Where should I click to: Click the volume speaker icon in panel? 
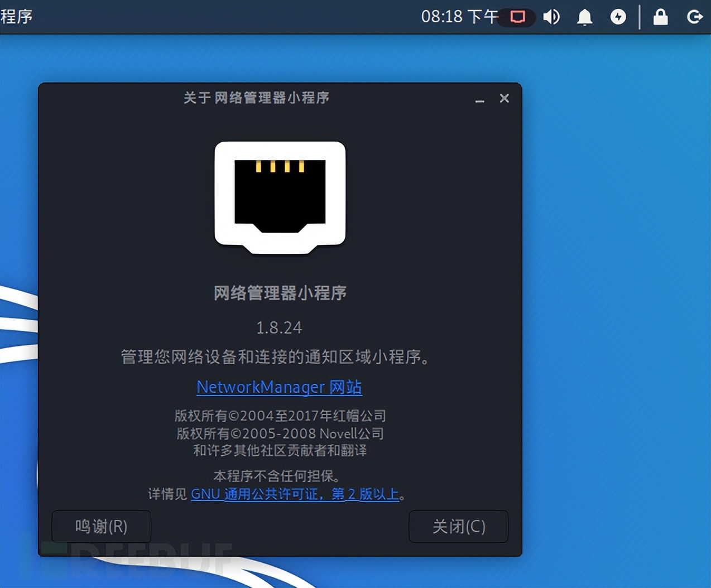point(551,17)
